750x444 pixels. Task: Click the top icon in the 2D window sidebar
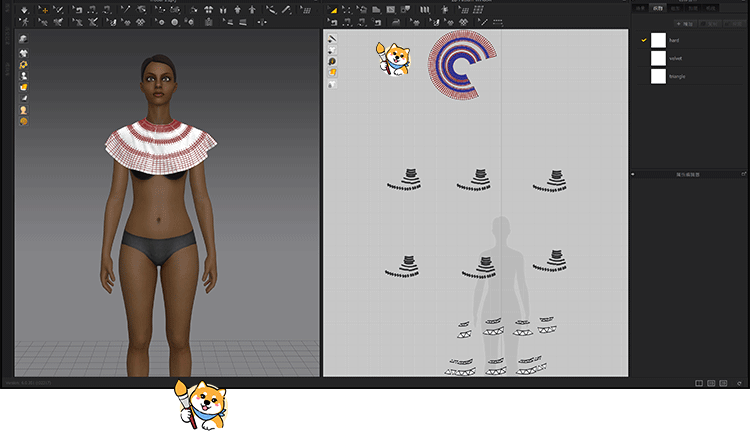pyautogui.click(x=332, y=39)
